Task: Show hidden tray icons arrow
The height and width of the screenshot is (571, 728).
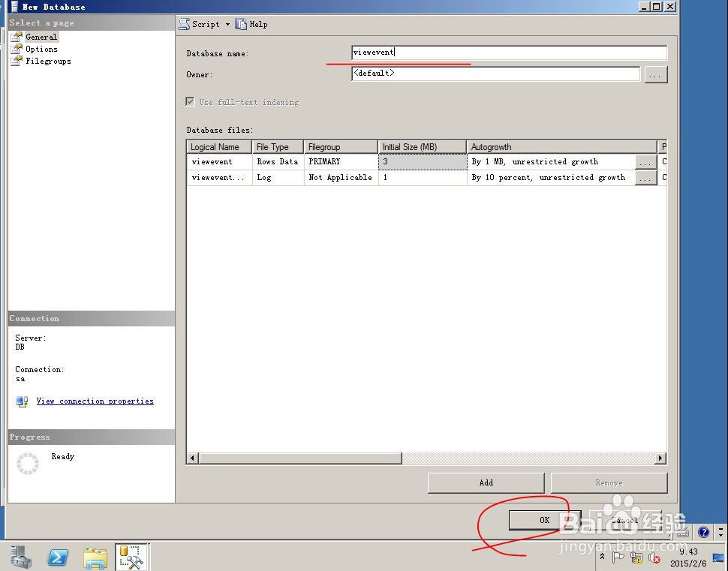Action: click(602, 556)
